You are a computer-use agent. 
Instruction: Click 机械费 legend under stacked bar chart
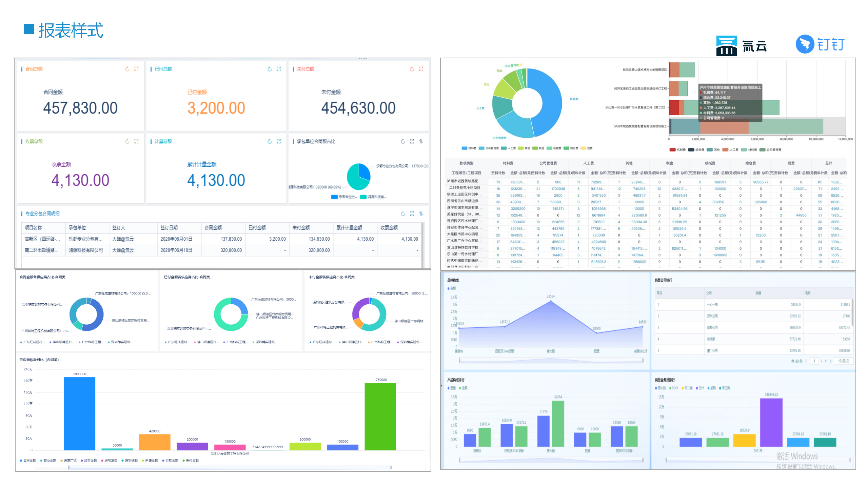click(x=678, y=150)
